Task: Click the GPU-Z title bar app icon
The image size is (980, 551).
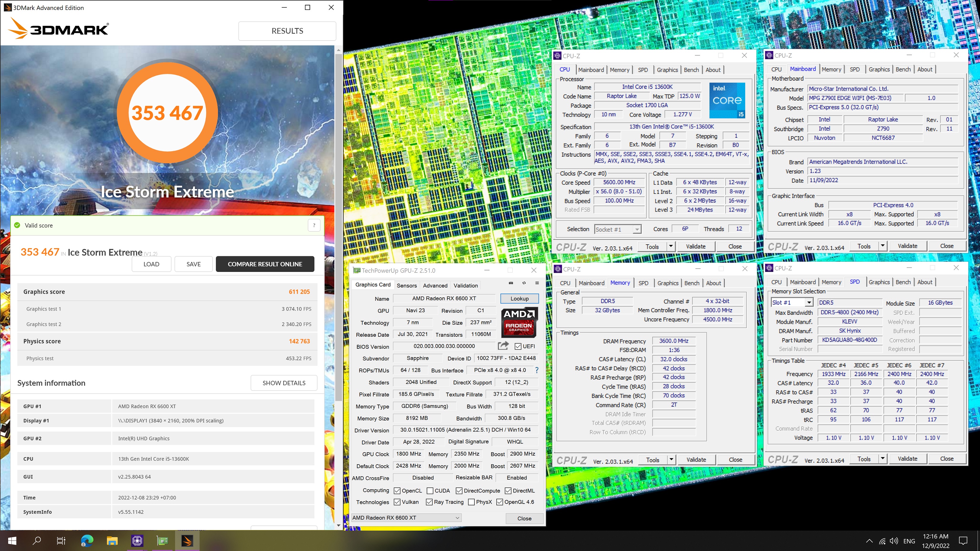Action: pos(356,270)
